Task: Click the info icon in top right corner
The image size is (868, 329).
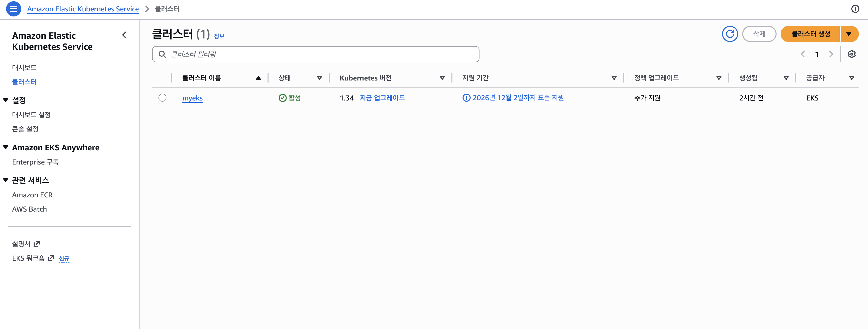Action: point(856,9)
